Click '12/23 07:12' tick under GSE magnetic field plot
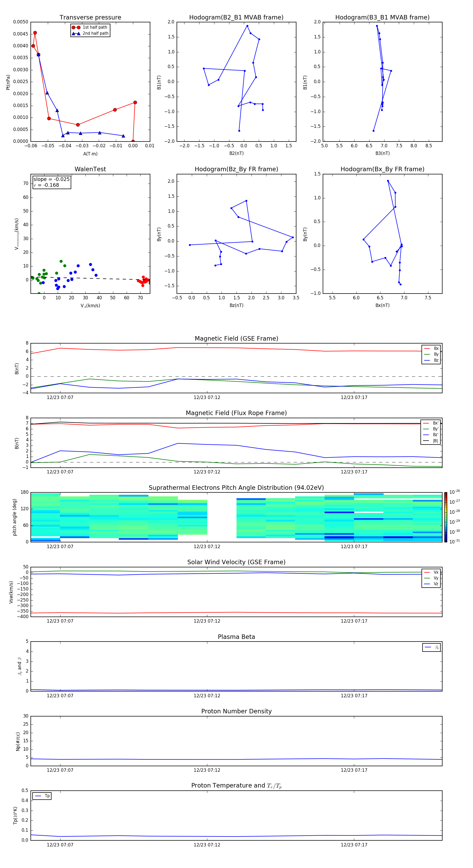The height and width of the screenshot is (868, 473). pos(207,398)
